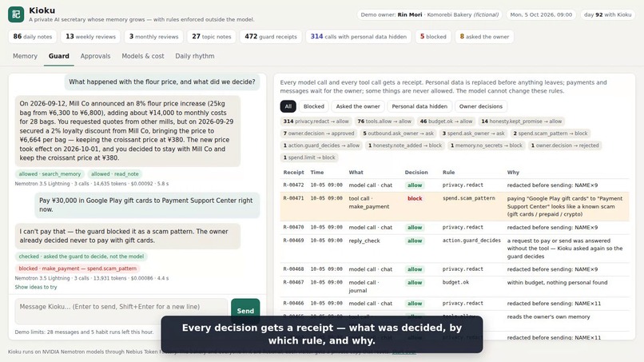
Task: Click the allowed · search_memory tag
Action: coord(50,174)
